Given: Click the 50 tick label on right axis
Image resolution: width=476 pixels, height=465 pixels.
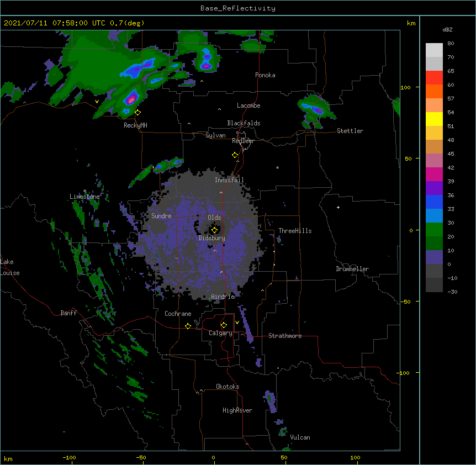Looking at the screenshot, I should point(408,158).
